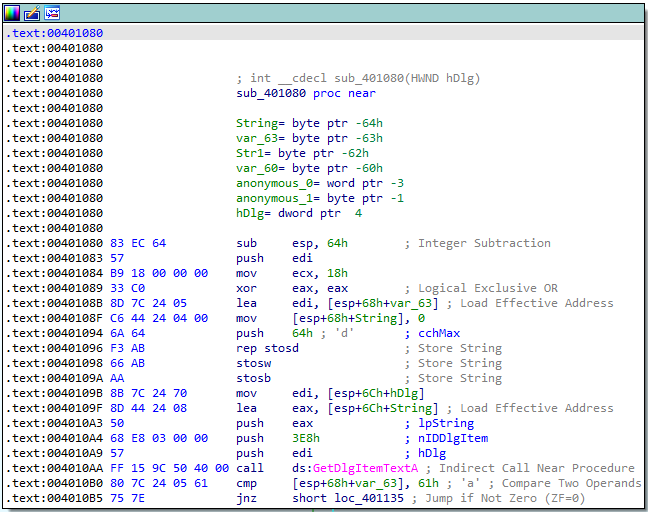This screenshot has height=512, width=648.
Task: Click the cchMax comment
Action: pyautogui.click(x=439, y=333)
